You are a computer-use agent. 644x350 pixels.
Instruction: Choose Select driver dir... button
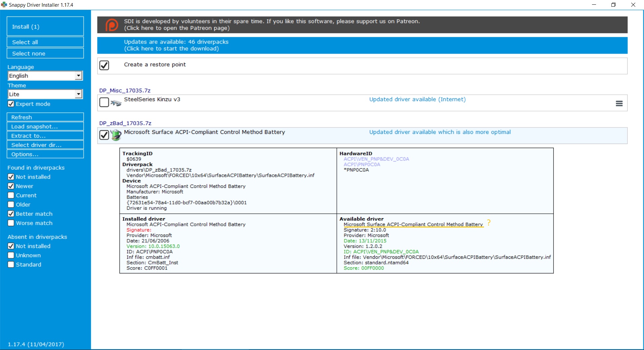pos(45,145)
